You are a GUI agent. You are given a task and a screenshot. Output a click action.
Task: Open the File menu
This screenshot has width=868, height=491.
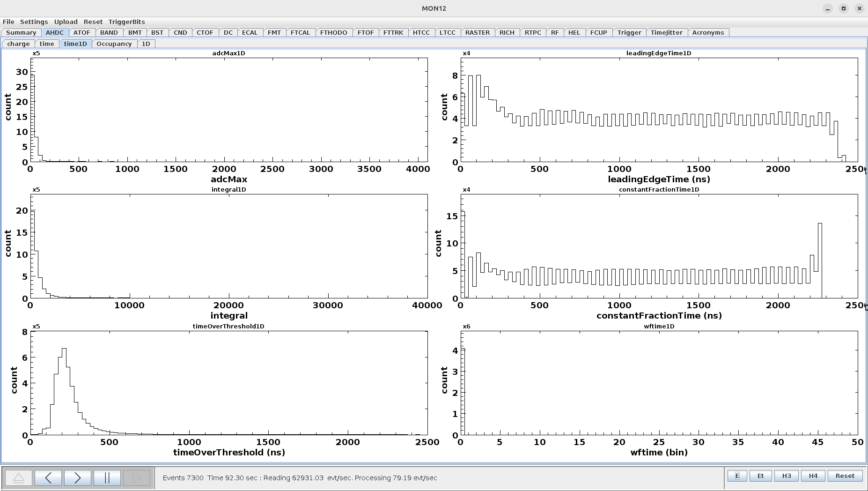[8, 22]
